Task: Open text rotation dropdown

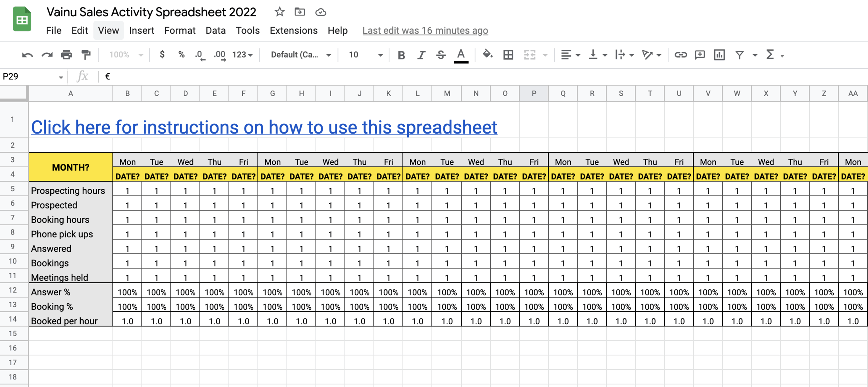Action: coord(652,55)
